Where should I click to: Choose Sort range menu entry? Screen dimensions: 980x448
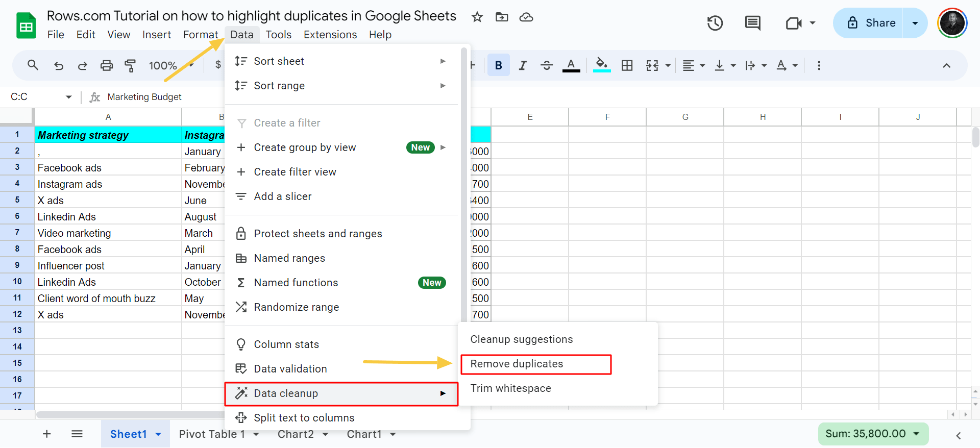coord(341,86)
